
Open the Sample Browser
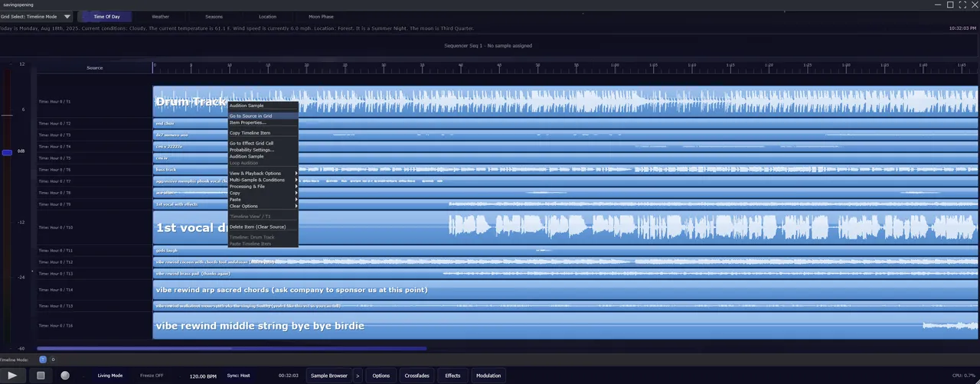(328, 376)
